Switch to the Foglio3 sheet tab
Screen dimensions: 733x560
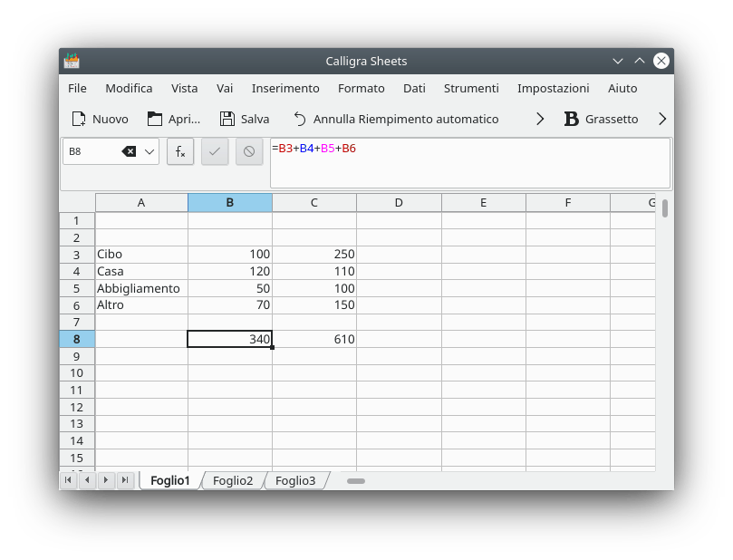(x=295, y=480)
